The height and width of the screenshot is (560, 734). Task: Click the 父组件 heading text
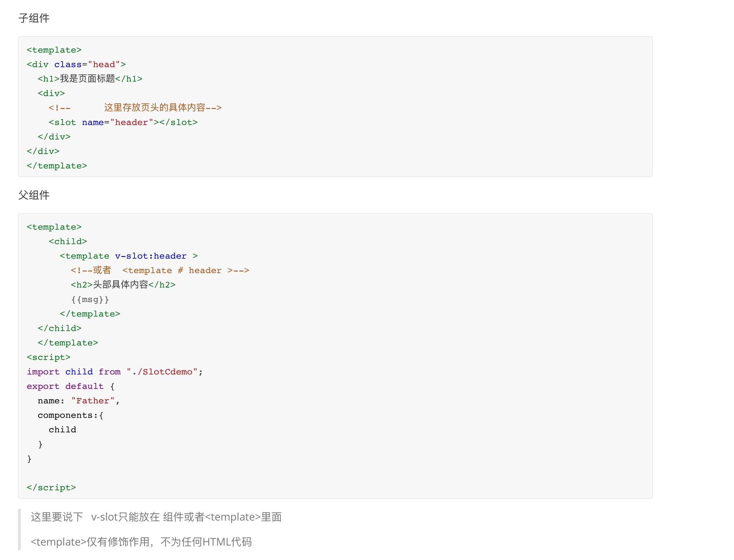click(x=34, y=195)
